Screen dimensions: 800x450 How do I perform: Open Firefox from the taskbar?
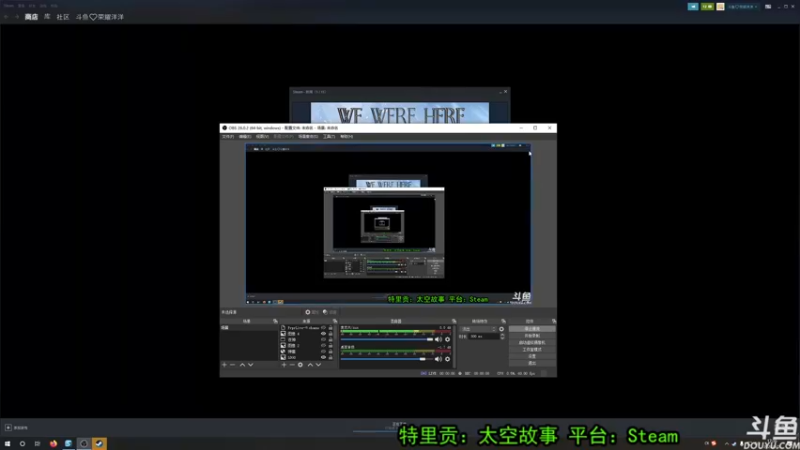tap(53, 443)
